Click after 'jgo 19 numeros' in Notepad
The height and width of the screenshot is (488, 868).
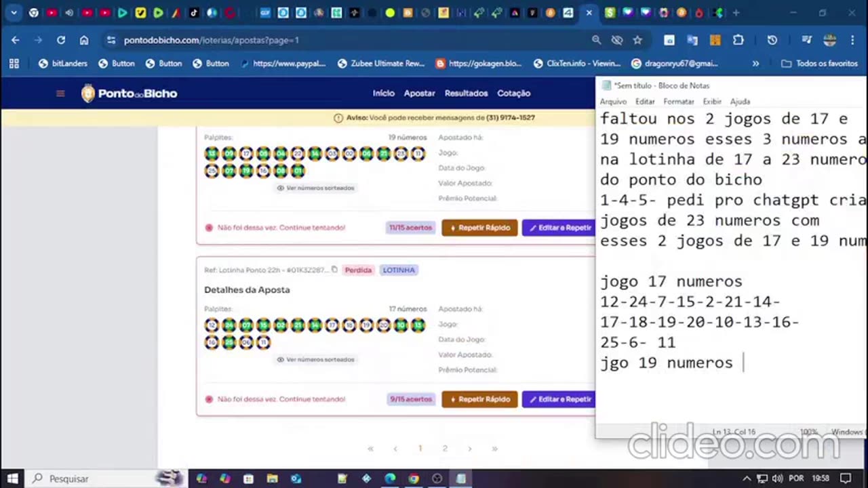click(744, 363)
